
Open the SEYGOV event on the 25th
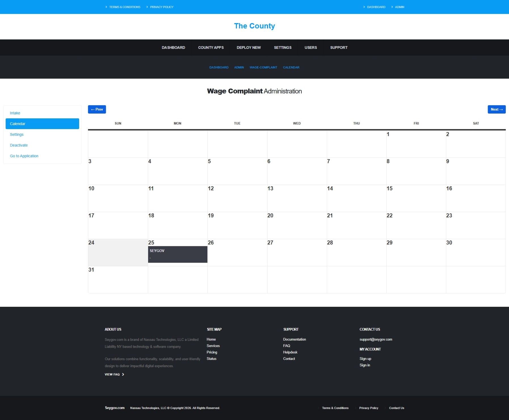[x=178, y=254]
